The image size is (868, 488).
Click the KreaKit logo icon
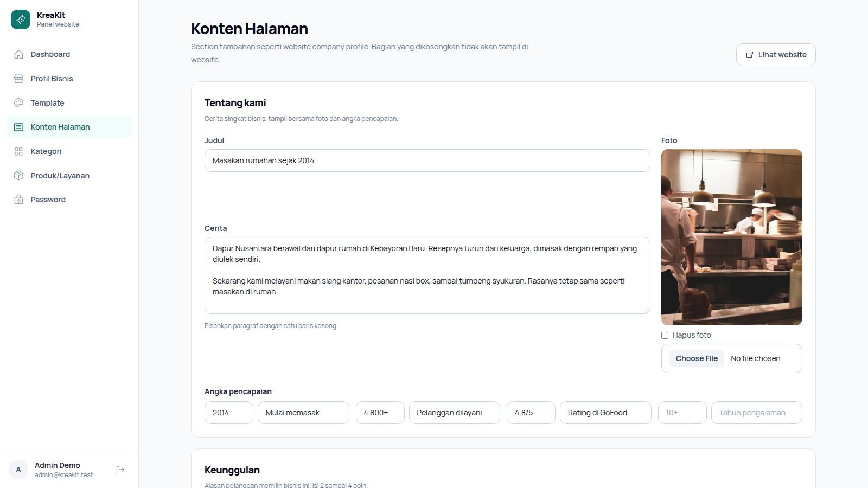[x=21, y=20]
